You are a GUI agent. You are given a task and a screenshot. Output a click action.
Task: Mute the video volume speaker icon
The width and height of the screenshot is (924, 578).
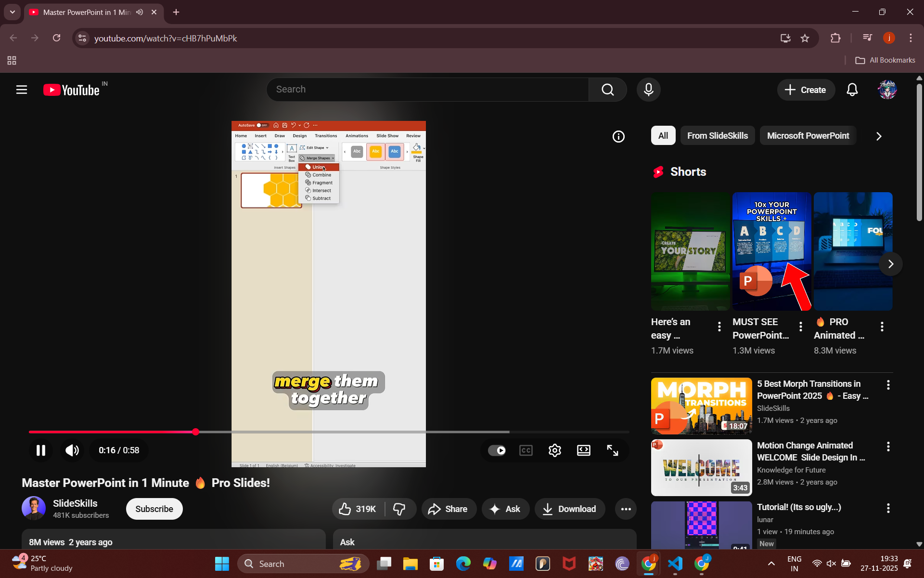(72, 450)
